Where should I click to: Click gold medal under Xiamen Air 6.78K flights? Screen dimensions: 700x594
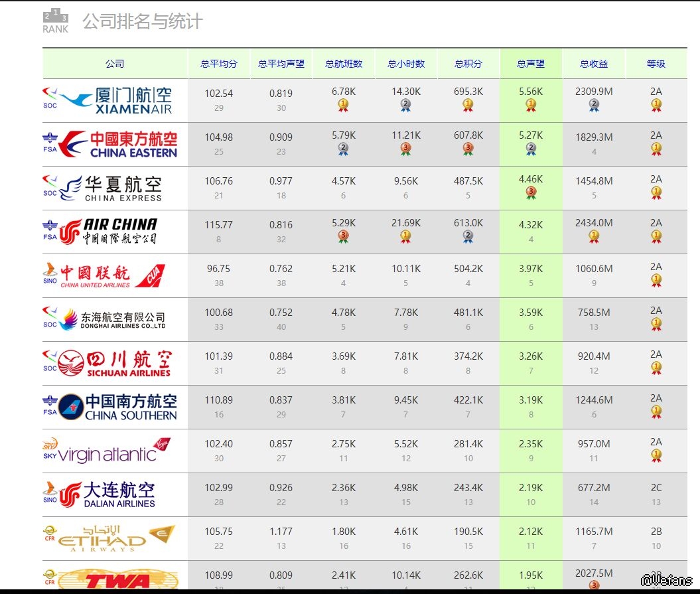coord(343,106)
